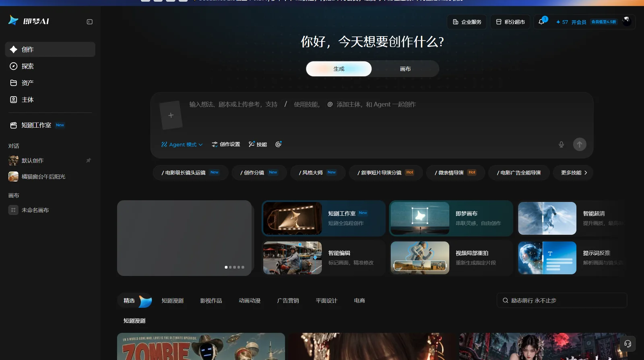
Task: Select the 叙事短片导演分镜 skill chip
Action: click(386, 172)
